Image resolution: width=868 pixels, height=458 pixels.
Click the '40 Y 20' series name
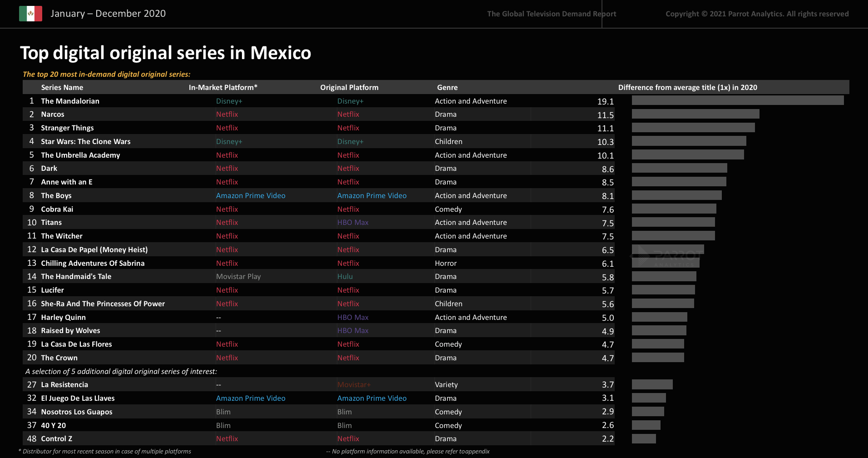coord(54,425)
